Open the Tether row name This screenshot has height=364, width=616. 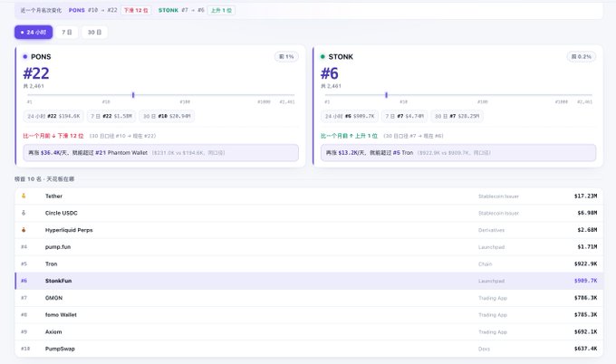coord(53,196)
